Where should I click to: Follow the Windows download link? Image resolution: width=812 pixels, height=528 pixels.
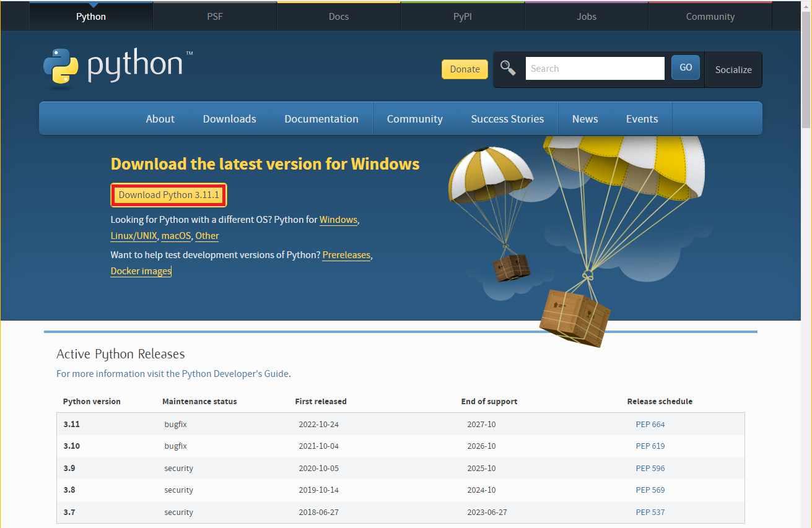point(338,220)
